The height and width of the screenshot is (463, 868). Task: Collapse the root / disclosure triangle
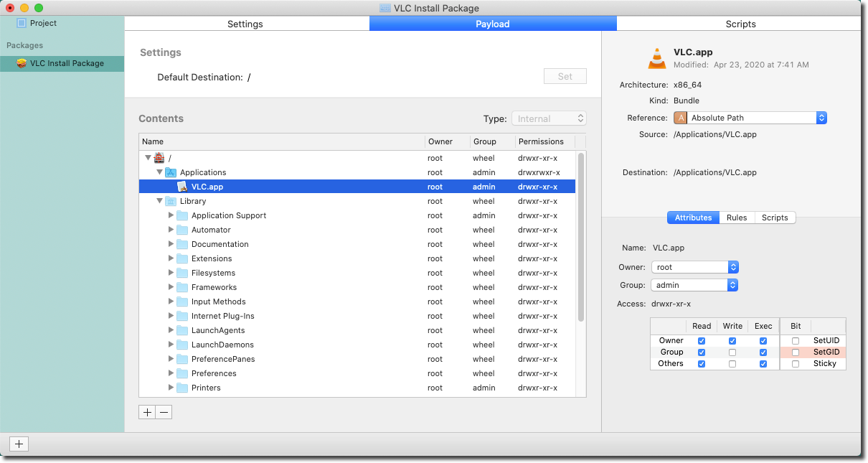tap(148, 158)
